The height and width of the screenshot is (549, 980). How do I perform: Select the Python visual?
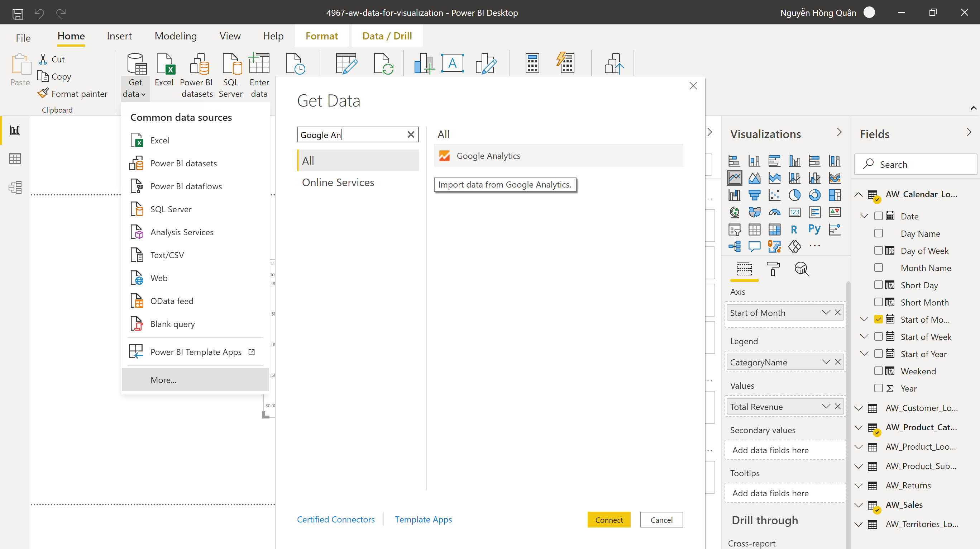point(814,229)
